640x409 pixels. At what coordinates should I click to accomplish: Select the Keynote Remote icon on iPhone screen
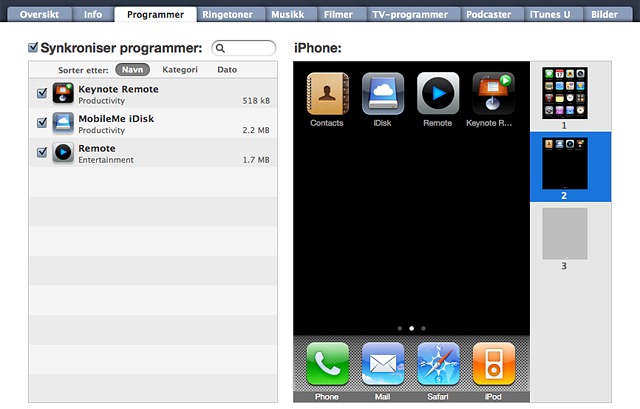(493, 93)
